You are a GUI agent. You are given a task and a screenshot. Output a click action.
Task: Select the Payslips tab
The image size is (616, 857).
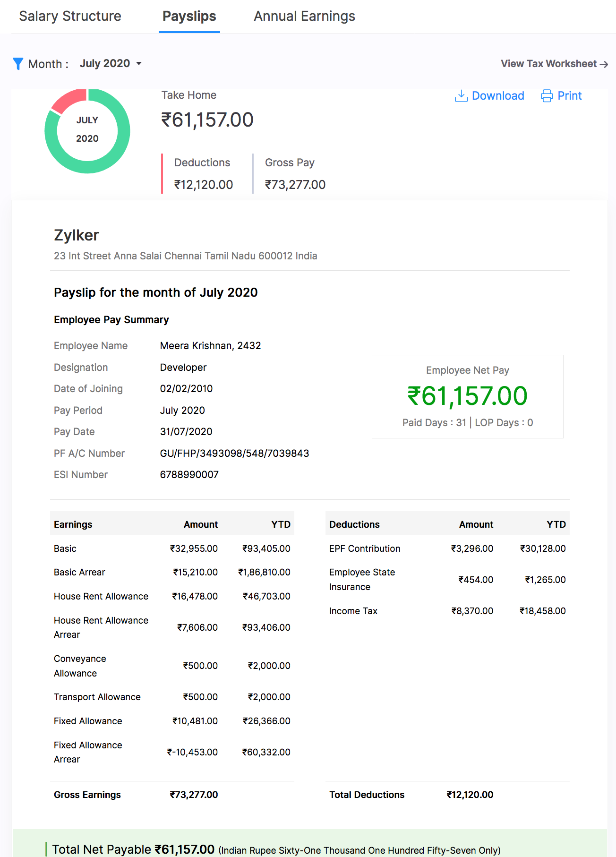(189, 17)
